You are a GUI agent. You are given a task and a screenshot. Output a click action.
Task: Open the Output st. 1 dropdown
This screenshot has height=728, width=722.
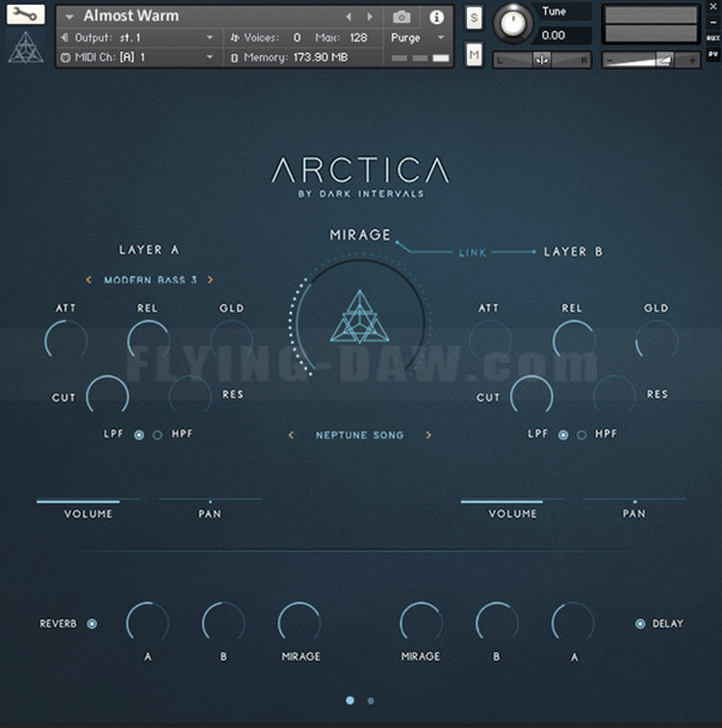click(x=139, y=38)
